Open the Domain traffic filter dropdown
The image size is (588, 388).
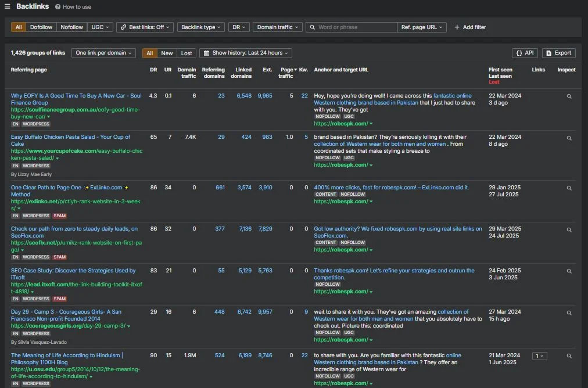coord(278,27)
